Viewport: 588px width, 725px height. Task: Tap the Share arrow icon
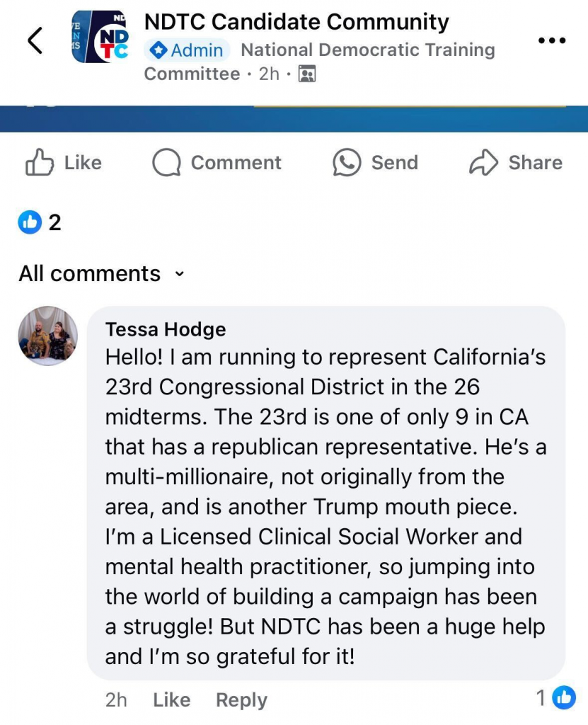(x=484, y=163)
